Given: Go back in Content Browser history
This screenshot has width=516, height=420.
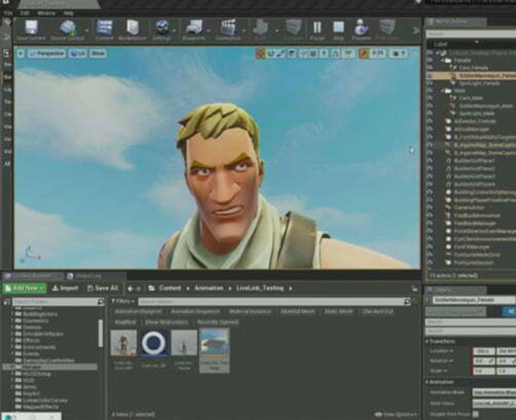Looking at the screenshot, I should [131, 289].
